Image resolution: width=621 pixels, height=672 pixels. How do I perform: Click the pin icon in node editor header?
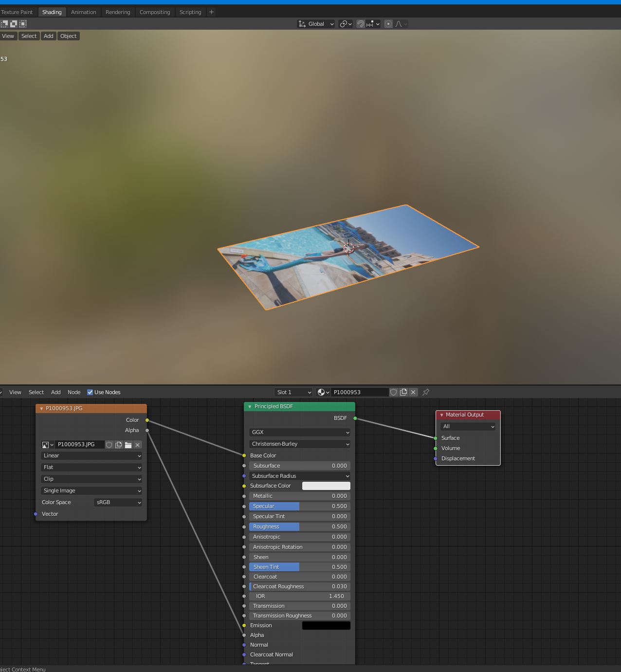[426, 392]
